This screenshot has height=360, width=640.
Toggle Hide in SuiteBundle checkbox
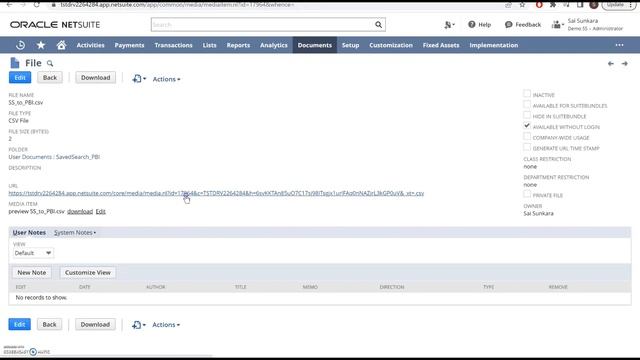coord(527,115)
